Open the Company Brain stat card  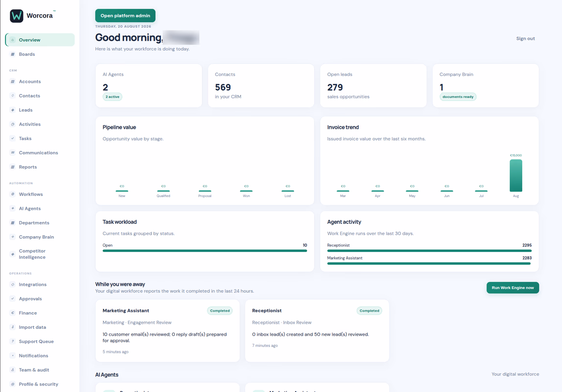[486, 86]
